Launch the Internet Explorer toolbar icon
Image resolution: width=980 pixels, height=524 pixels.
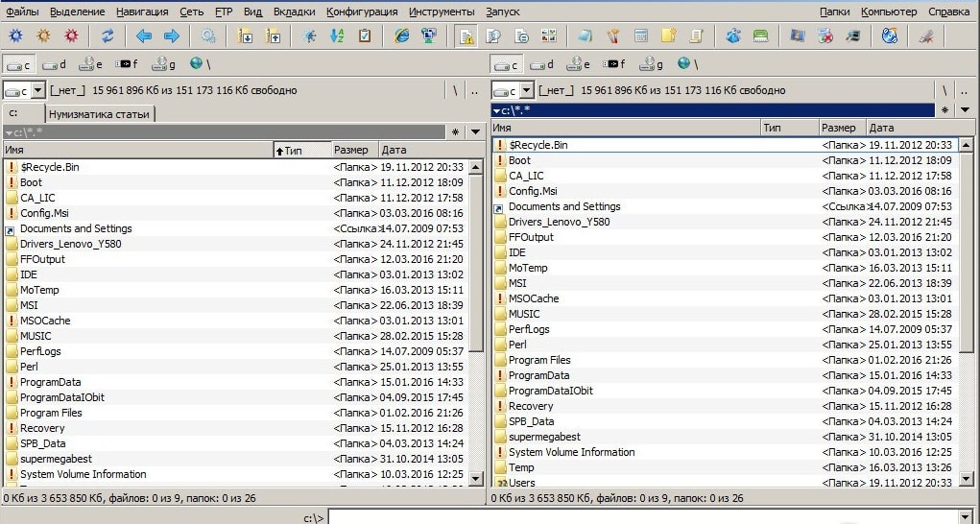pyautogui.click(x=402, y=36)
